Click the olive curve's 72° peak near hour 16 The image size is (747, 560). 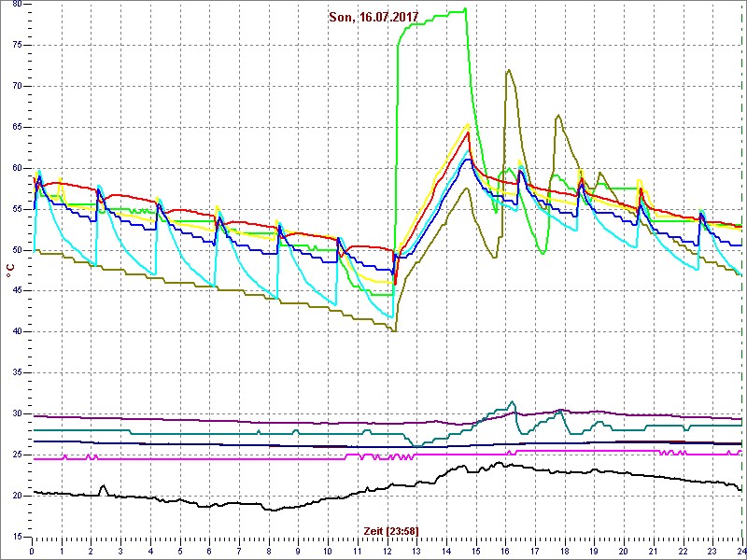(x=509, y=70)
